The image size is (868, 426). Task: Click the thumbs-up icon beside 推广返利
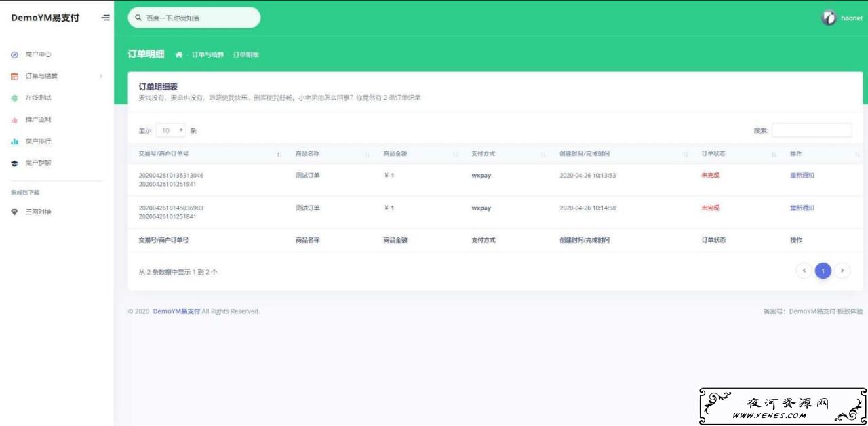pyautogui.click(x=14, y=120)
